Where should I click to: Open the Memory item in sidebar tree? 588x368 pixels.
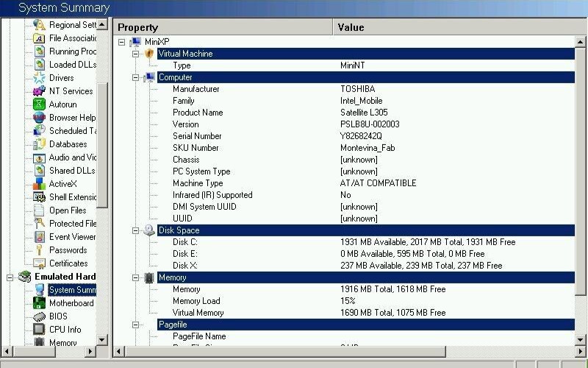point(62,342)
